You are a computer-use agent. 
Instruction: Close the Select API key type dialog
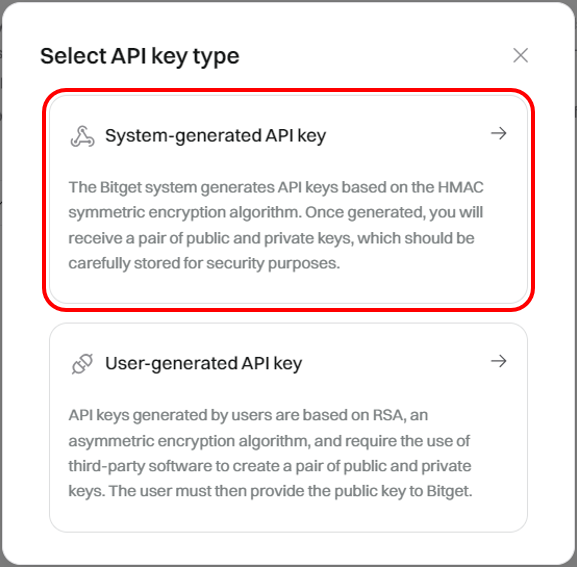520,56
